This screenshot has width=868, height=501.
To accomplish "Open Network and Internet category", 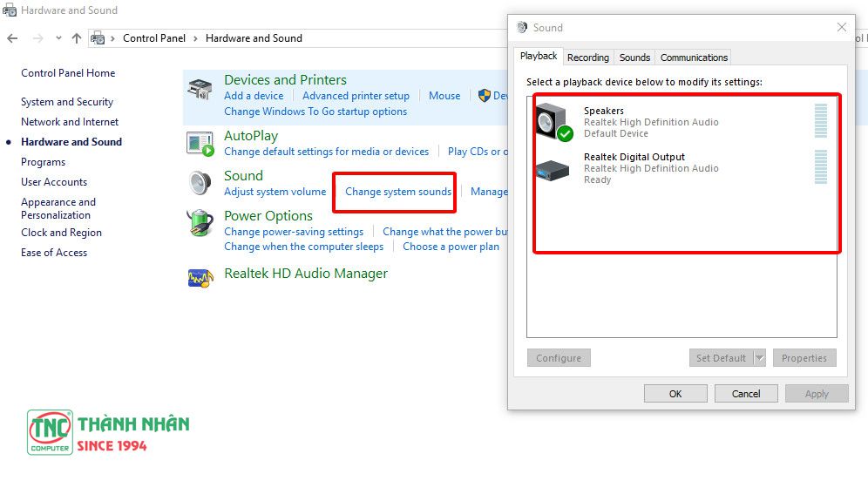I will tap(70, 122).
